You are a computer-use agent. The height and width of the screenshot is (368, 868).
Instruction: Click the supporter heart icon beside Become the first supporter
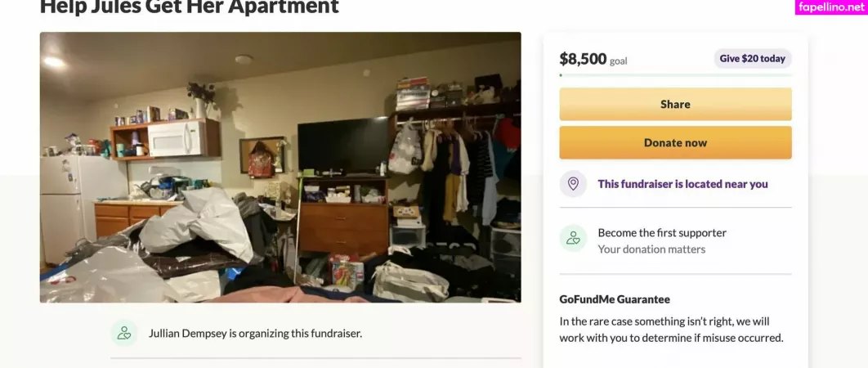tap(573, 238)
